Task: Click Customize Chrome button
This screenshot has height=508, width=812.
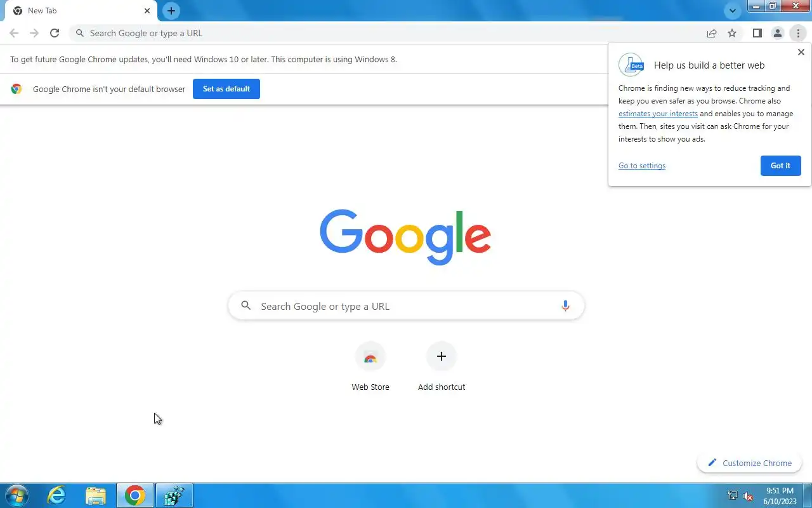Action: [750, 463]
